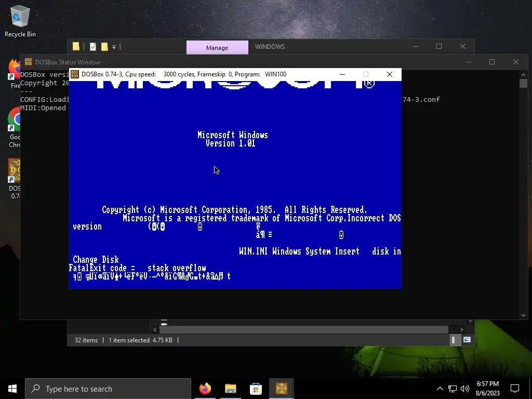Open the notification center icon

(x=515, y=389)
